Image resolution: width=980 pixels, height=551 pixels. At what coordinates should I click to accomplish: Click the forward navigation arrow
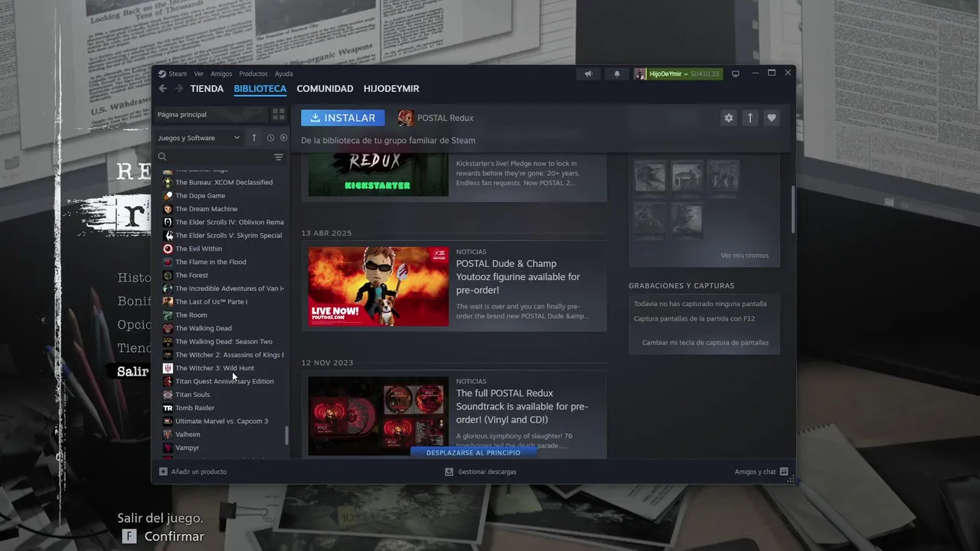[179, 89]
